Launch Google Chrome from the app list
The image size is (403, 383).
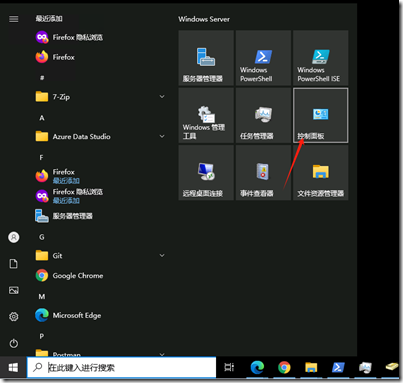point(101,276)
